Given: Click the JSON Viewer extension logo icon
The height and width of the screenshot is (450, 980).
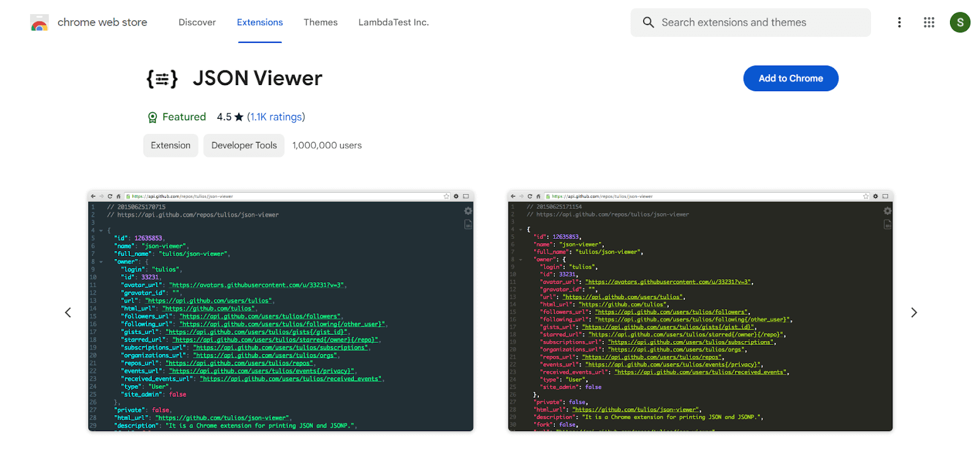Looking at the screenshot, I should click(x=162, y=79).
